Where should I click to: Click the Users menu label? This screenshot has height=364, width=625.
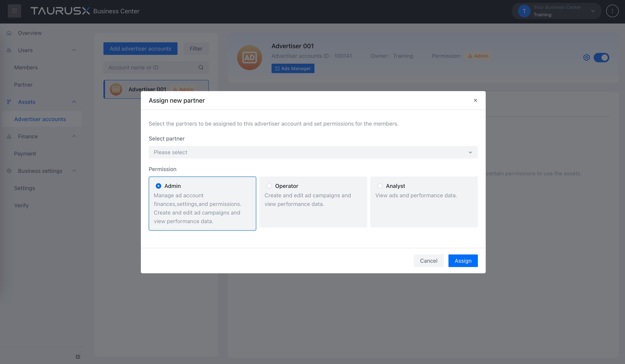pyautogui.click(x=25, y=50)
